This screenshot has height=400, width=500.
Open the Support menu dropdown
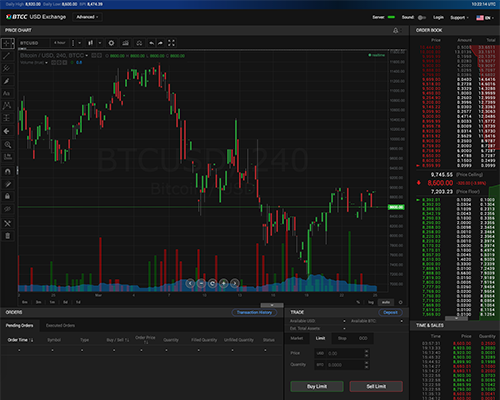coord(459,18)
